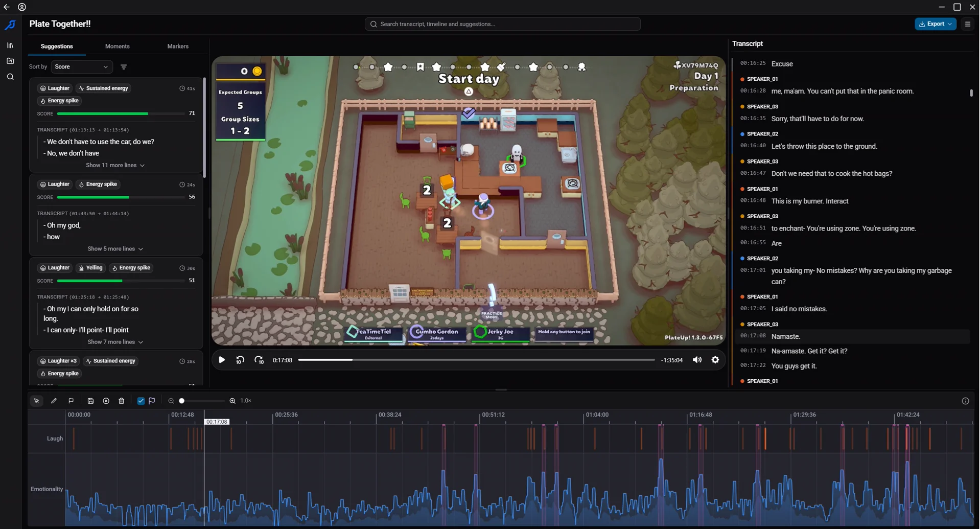Go back using the top-left arrow
980x529 pixels.
click(7, 7)
